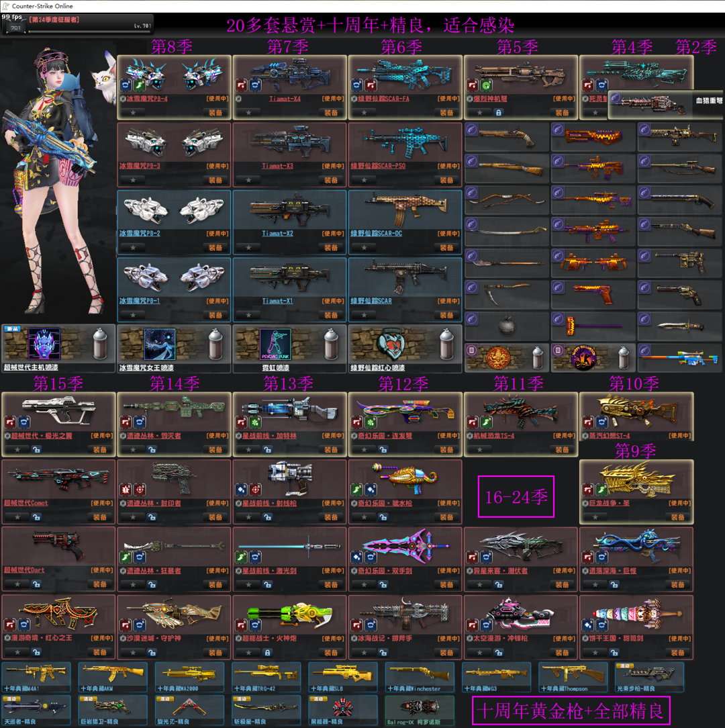Select the 十年典藏M4A1 gold rifle
This screenshot has height=728, width=725.
pyautogui.click(x=36, y=678)
